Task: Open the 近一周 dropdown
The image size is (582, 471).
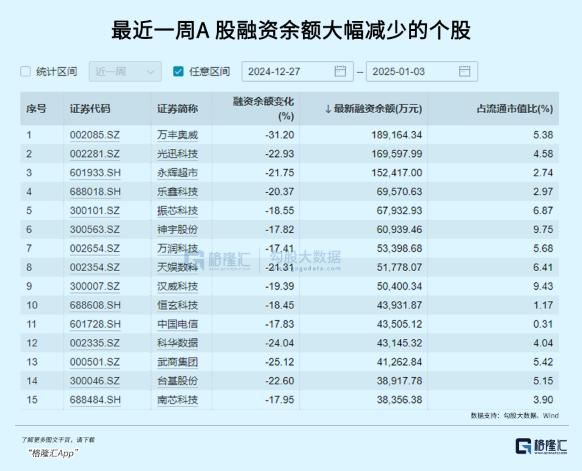Action: coord(125,71)
